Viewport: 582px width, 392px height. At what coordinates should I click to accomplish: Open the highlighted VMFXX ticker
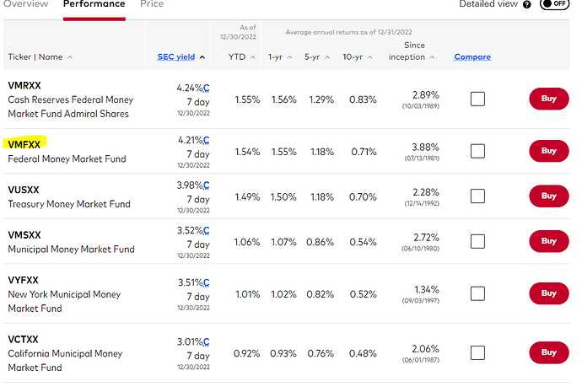(24, 144)
